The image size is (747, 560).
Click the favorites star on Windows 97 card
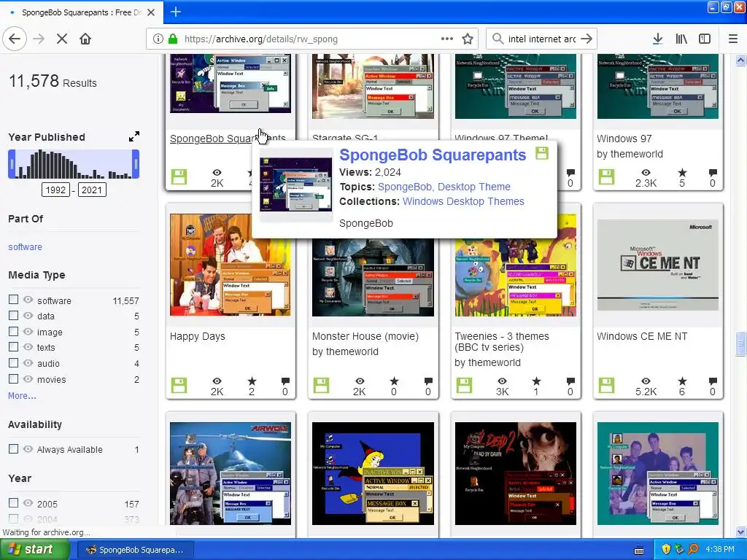[682, 172]
